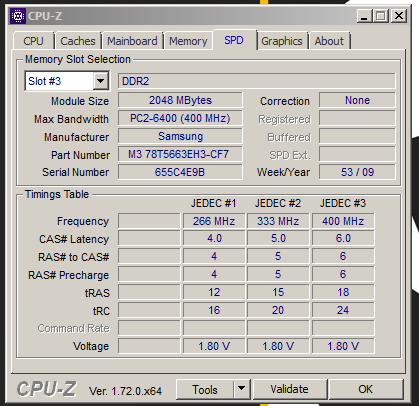The height and width of the screenshot is (406, 419).
Task: Click the PC2-6400 (400 MHz) bandwidth value
Action: click(x=180, y=118)
